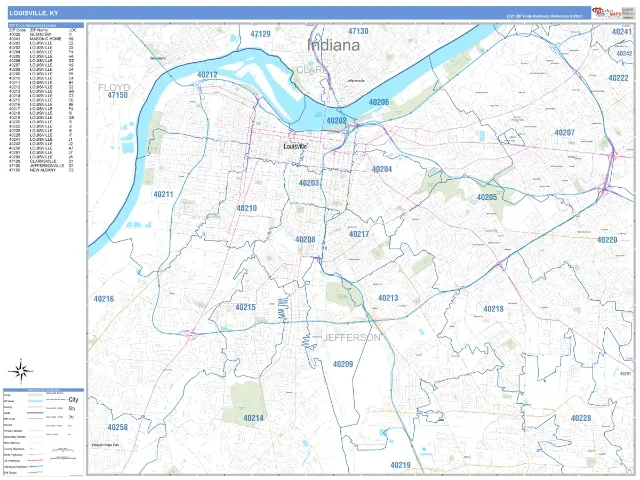Select the 40204 ZIP label on the map

(x=382, y=169)
